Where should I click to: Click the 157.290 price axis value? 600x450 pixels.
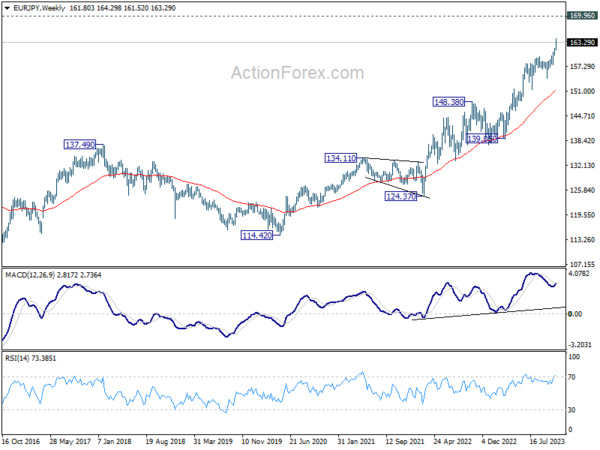pyautogui.click(x=582, y=67)
